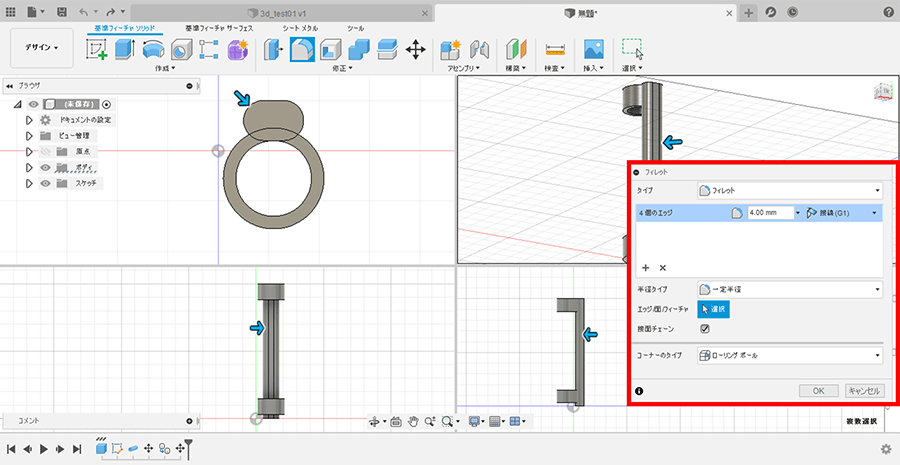Image resolution: width=900 pixels, height=465 pixels.
Task: Expand the ドキュメントの設定 tree node
Action: (29, 120)
